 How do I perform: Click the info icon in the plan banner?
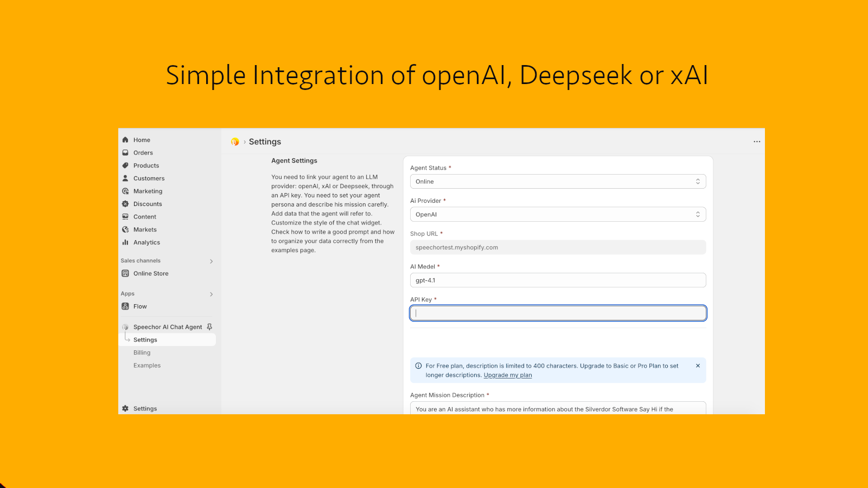click(x=418, y=366)
